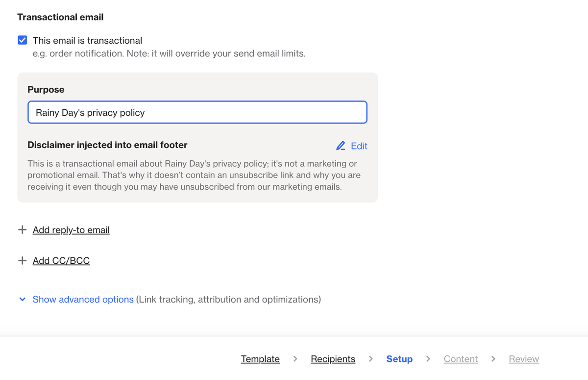Click the arrow between Template and Recipients

click(294, 359)
